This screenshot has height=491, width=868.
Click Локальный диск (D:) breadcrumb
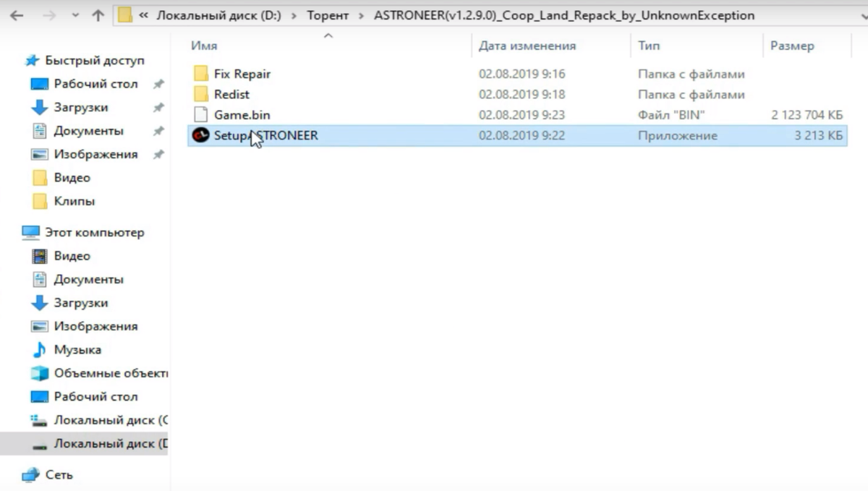[x=221, y=15]
